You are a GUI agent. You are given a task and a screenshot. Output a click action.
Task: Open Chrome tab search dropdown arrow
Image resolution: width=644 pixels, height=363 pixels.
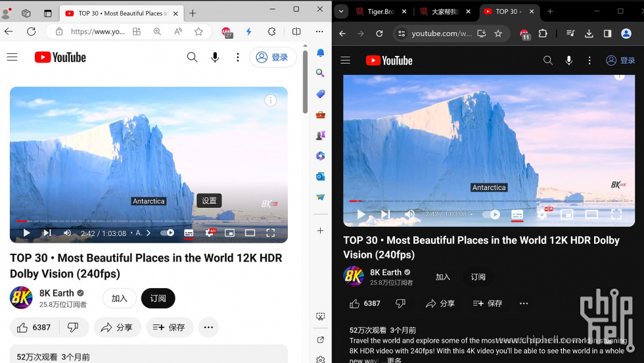point(341,12)
